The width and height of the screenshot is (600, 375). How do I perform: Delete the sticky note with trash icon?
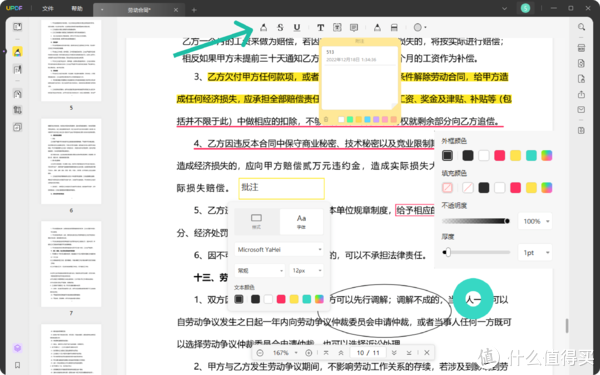326,119
